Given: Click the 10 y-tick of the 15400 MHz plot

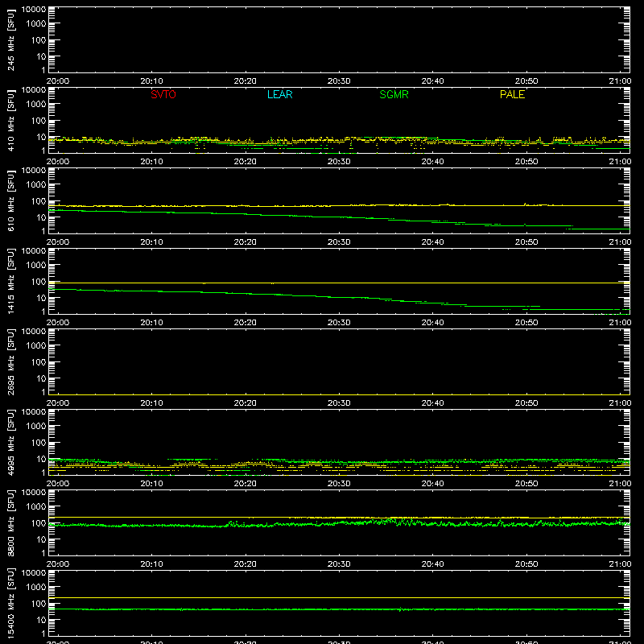Looking at the screenshot, I should [41, 620].
